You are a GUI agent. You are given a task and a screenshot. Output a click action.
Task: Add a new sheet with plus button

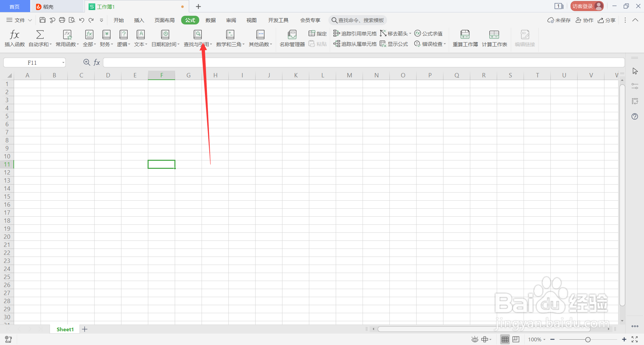point(85,329)
